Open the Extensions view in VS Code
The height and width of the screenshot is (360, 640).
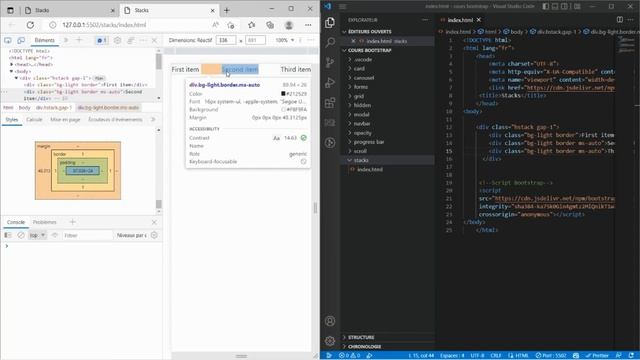[x=330, y=102]
